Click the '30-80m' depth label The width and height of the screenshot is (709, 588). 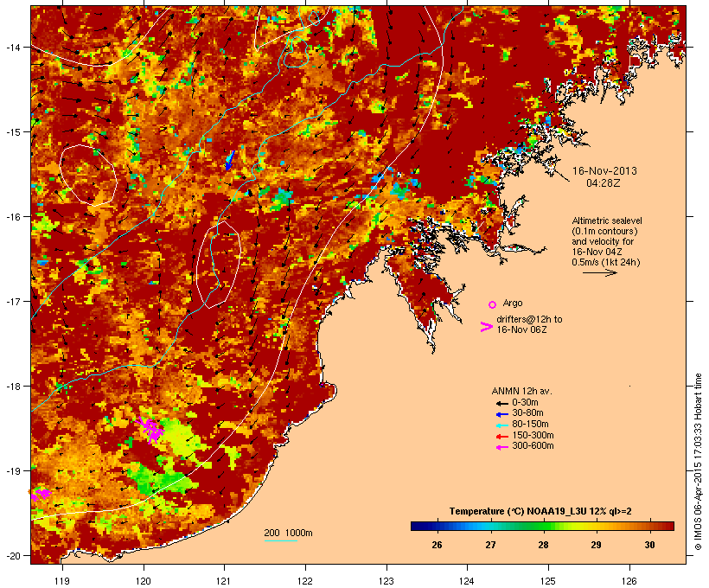(x=527, y=413)
